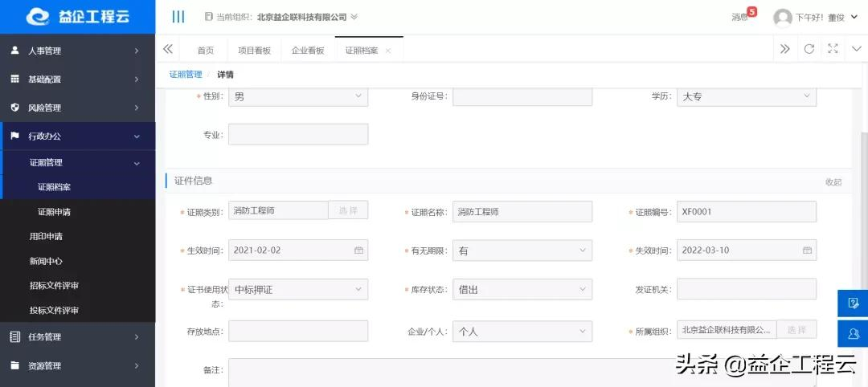Viewport: 868px width, 387px height.
Task: Open the 性别 dropdown
Action: [x=298, y=96]
